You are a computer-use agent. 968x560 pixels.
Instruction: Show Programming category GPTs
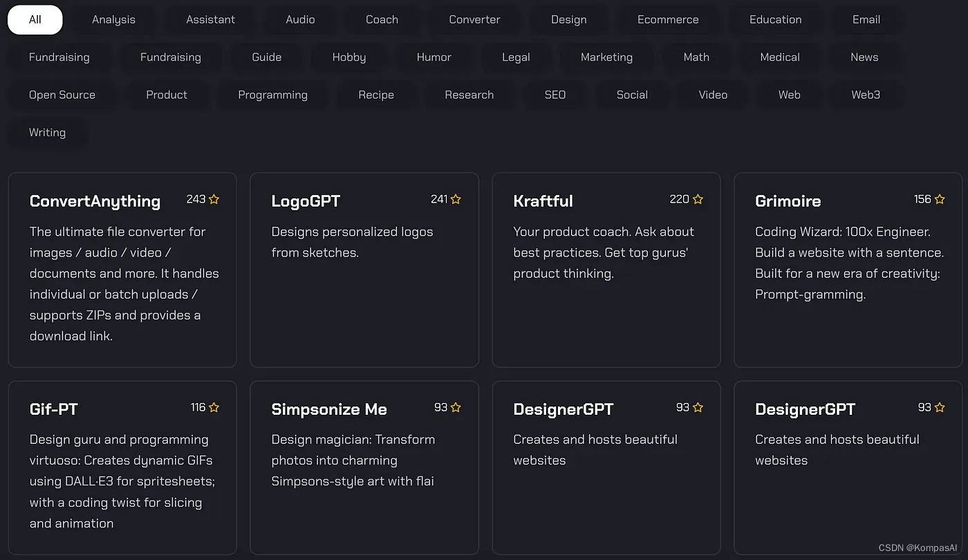tap(273, 95)
